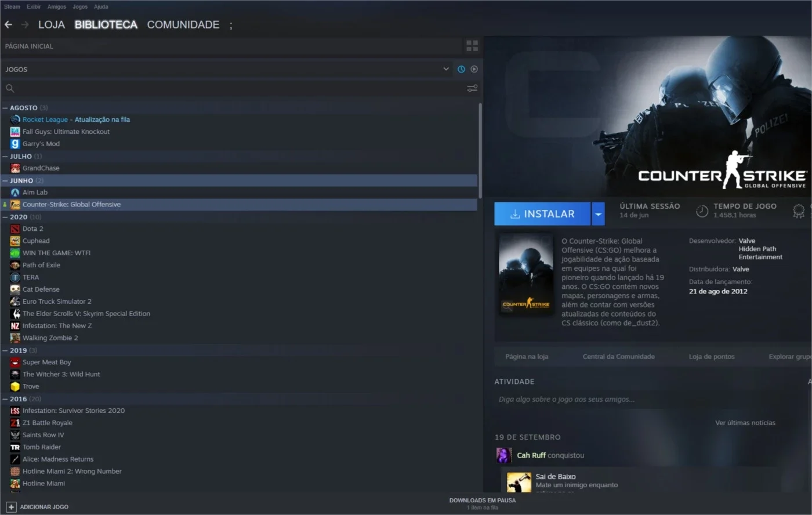Screen dimensions: 812x515
Task: Click the Fall Guys game icon
Action: click(15, 132)
